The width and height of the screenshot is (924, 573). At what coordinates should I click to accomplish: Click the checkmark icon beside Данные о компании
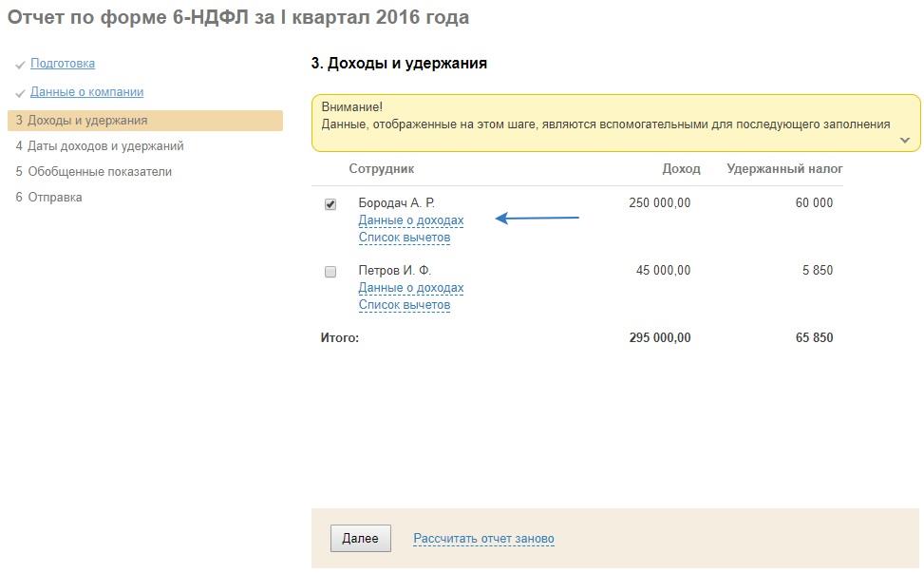click(x=20, y=93)
